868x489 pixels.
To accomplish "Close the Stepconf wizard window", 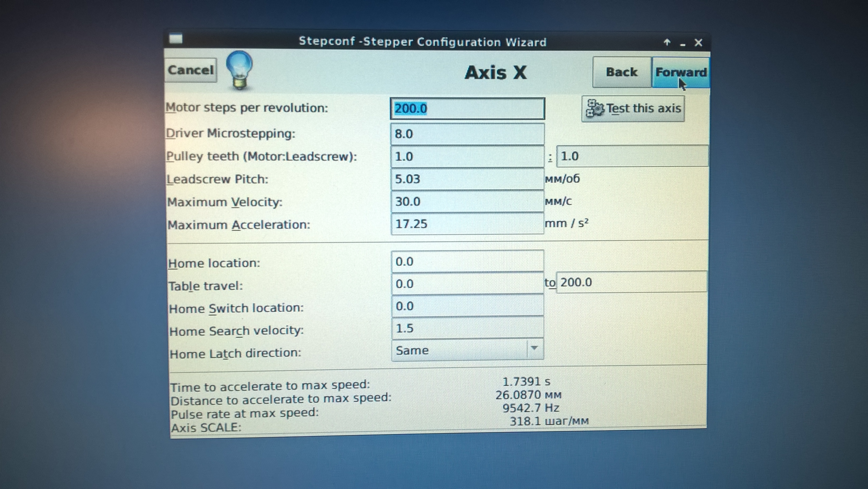I will coord(698,43).
